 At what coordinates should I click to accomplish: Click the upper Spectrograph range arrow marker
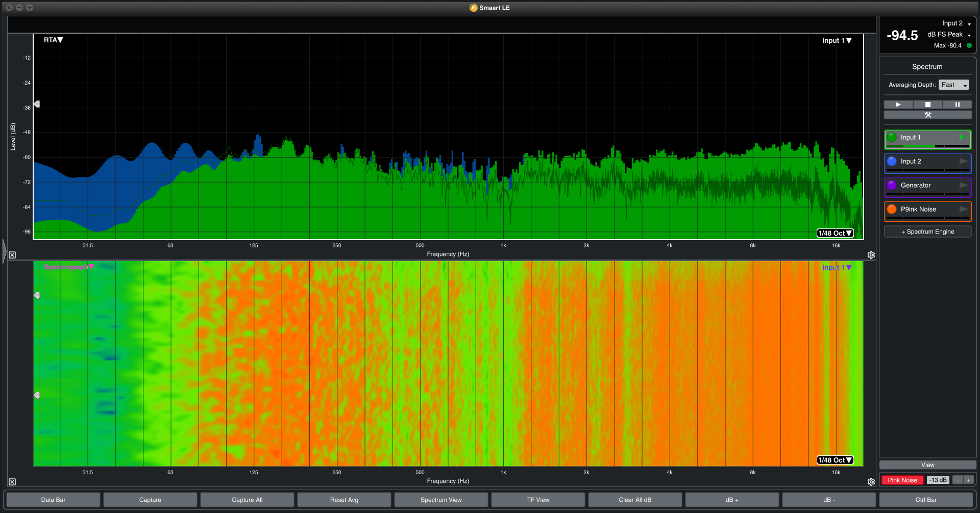pyautogui.click(x=37, y=295)
